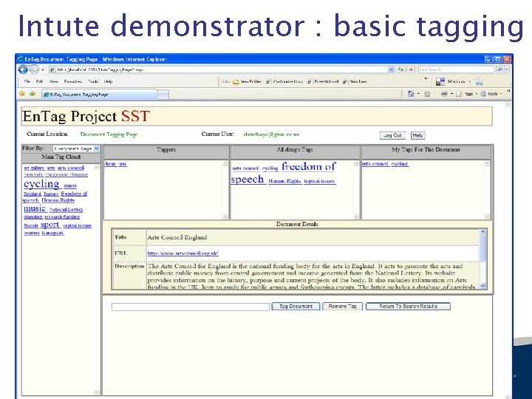Click the Russia tag in tag cloud
The image size is (532, 399).
click(x=31, y=225)
